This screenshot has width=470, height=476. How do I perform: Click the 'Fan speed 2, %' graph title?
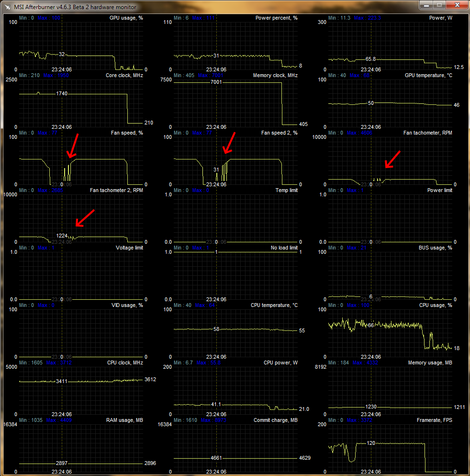(x=280, y=133)
